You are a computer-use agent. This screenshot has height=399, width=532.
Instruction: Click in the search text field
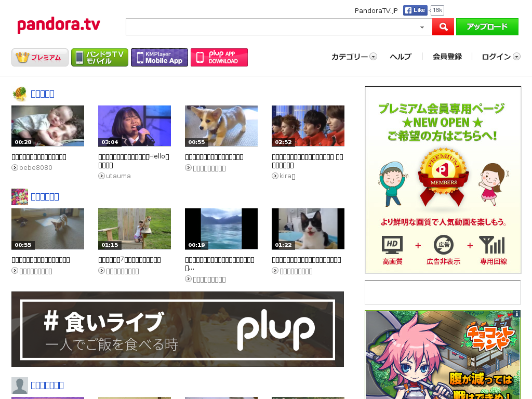point(270,27)
